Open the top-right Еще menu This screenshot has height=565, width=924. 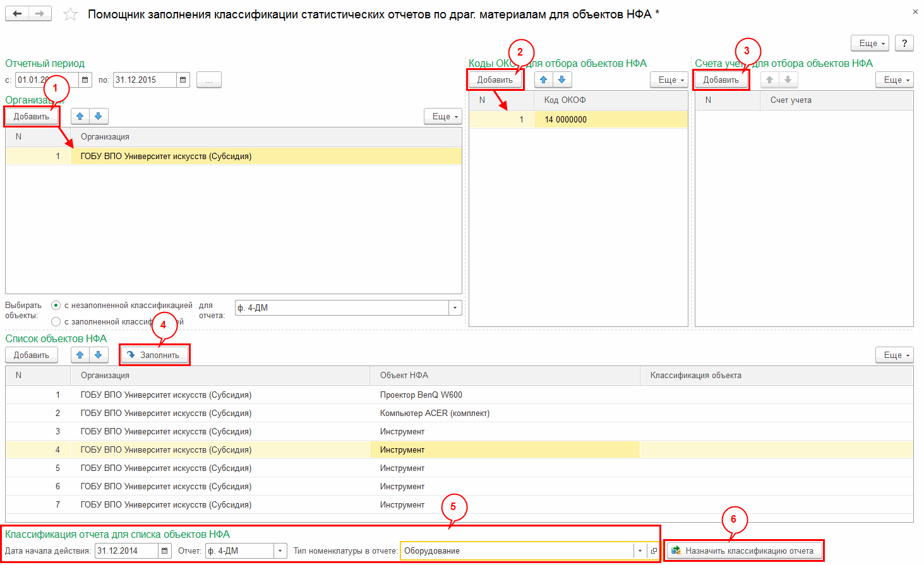pyautogui.click(x=870, y=43)
